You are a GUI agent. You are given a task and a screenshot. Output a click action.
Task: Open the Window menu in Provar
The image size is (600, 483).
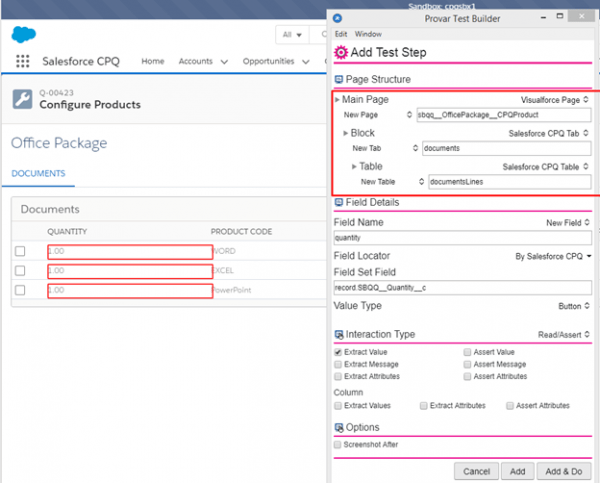point(368,34)
